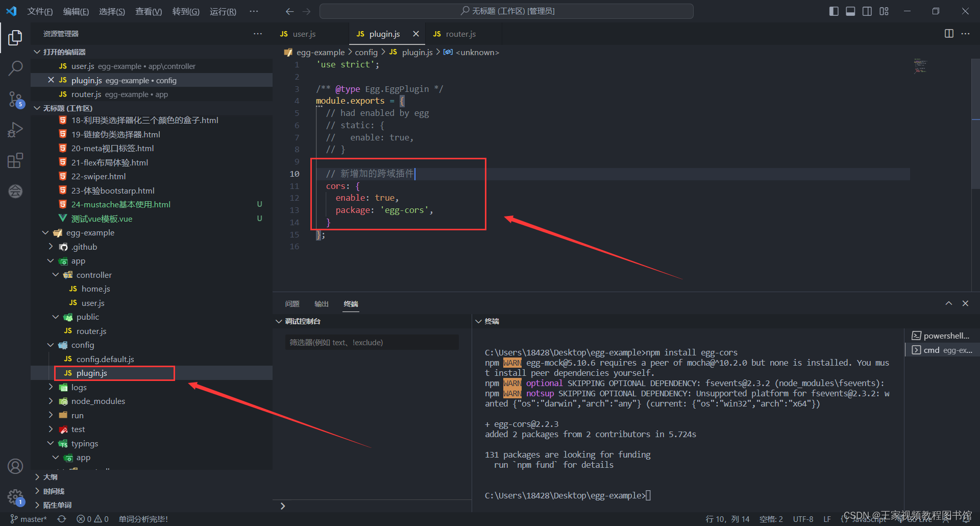Collapse the 打开的编辑器 section
This screenshot has height=526, width=980.
(152, 52)
